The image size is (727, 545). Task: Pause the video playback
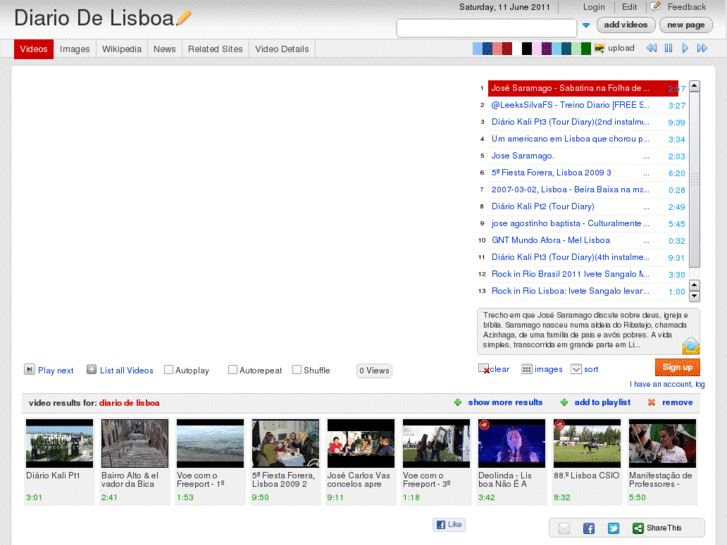668,48
